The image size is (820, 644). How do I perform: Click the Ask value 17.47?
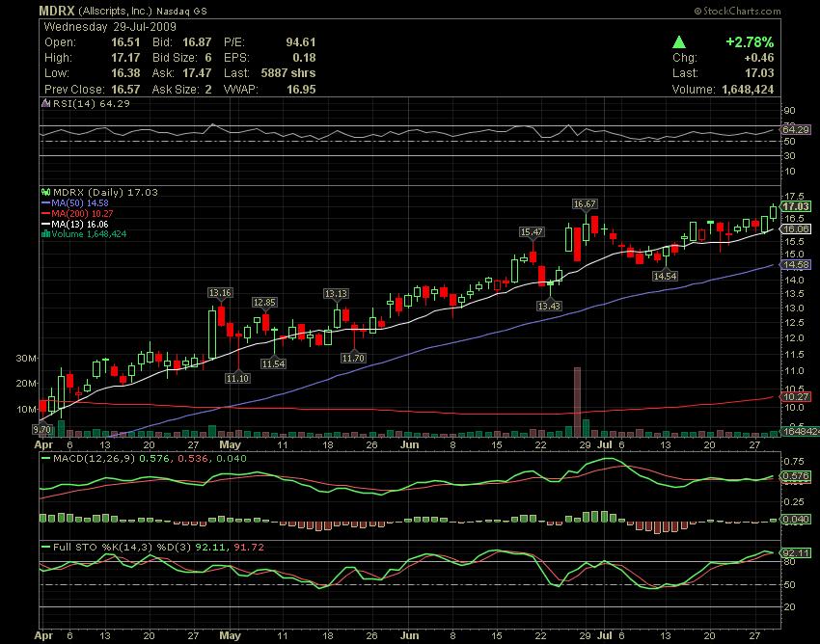tap(197, 73)
